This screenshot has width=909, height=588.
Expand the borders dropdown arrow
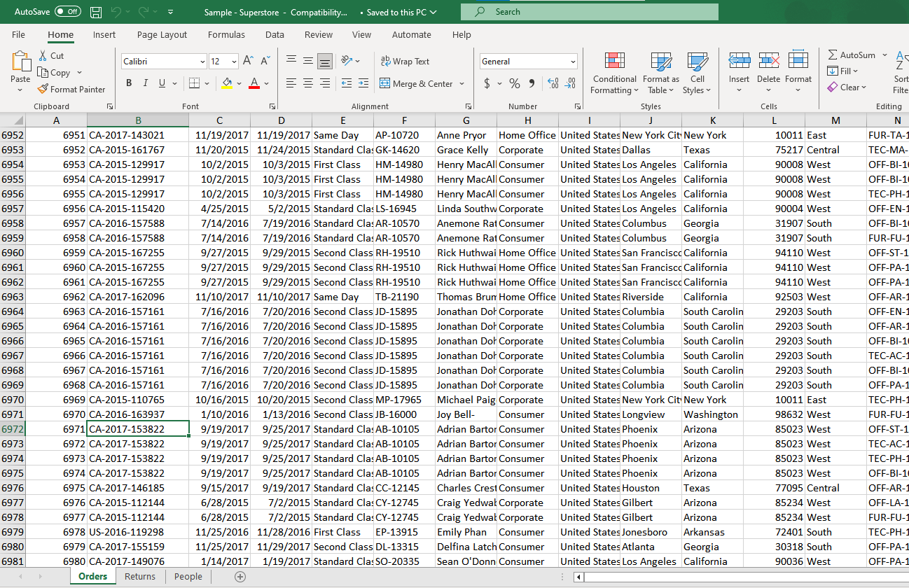tap(207, 84)
